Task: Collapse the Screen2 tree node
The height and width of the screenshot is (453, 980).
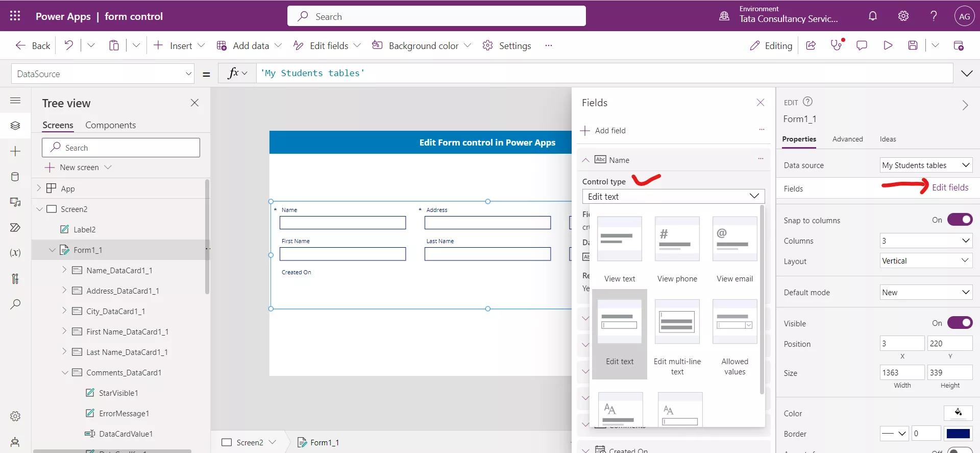Action: click(x=39, y=209)
